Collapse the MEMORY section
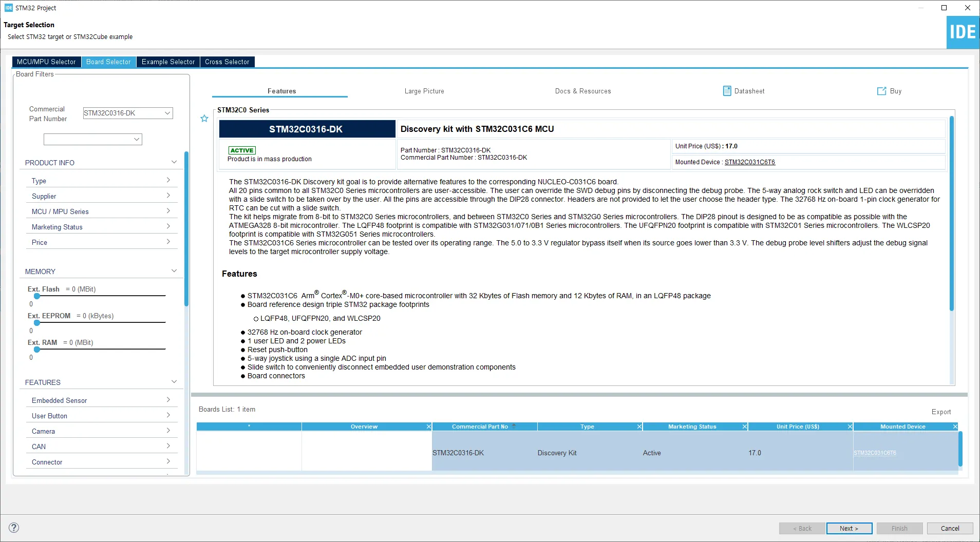This screenshot has height=542, width=980. click(174, 271)
